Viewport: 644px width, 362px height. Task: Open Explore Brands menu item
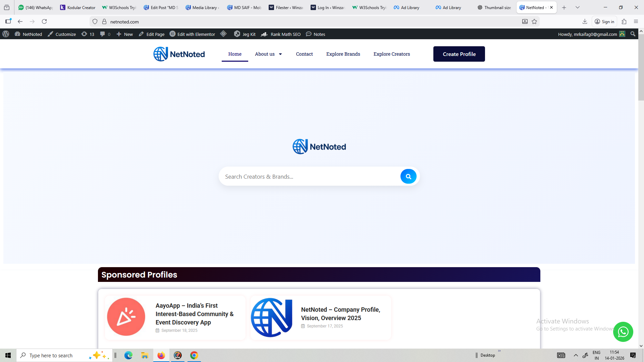click(343, 54)
